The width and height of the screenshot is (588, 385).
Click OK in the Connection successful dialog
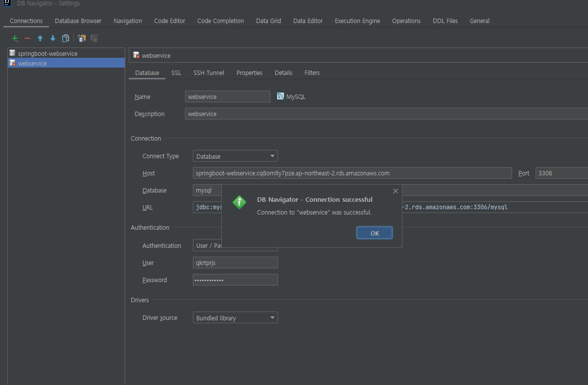point(375,233)
